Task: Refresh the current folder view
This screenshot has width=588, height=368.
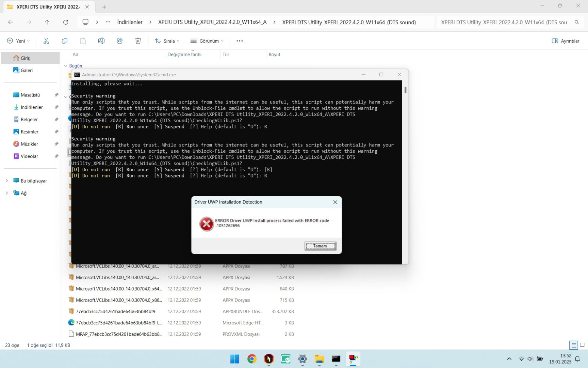Action: [66, 22]
